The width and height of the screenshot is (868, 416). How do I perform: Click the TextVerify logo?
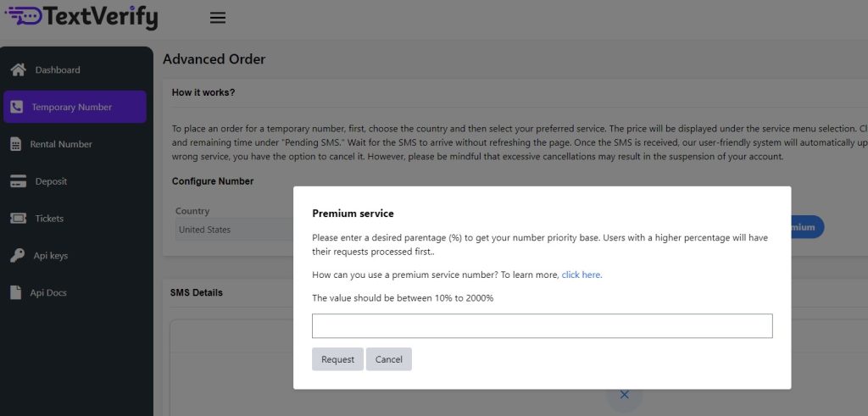point(81,17)
